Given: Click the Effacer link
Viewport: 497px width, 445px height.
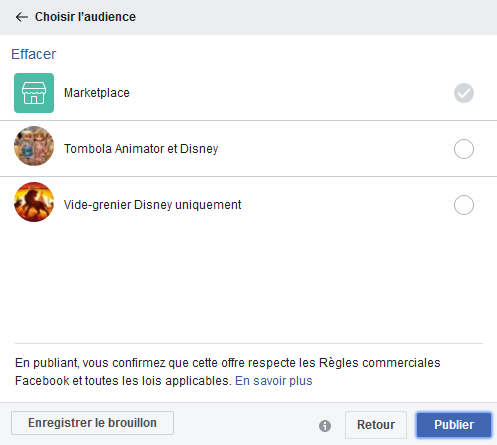Looking at the screenshot, I should [x=34, y=54].
